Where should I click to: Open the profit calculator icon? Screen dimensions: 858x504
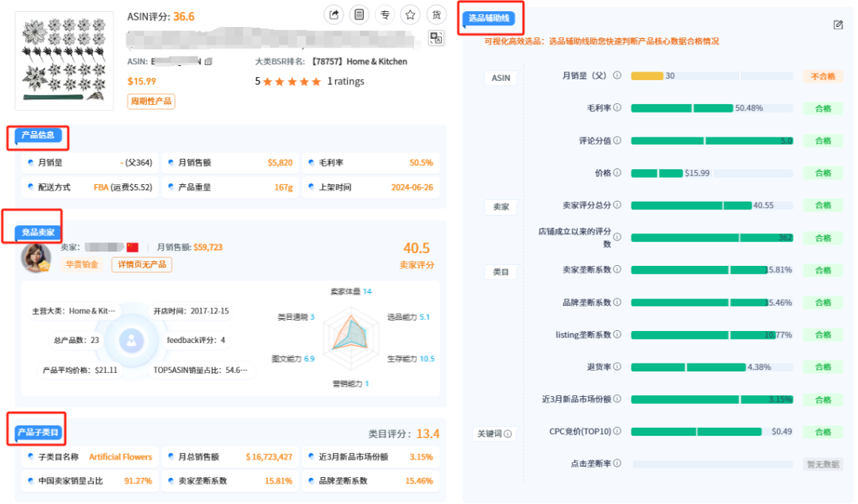[x=359, y=14]
